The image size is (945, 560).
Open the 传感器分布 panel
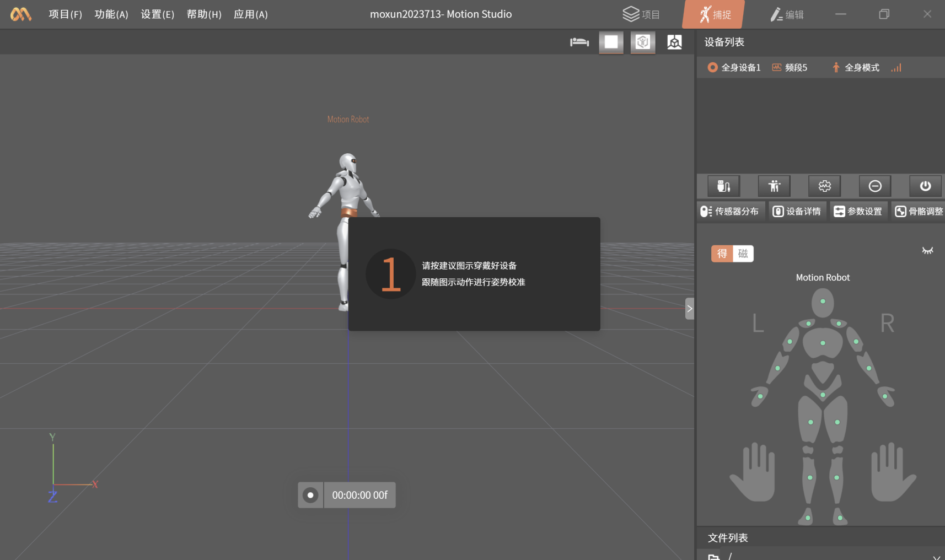point(730,212)
